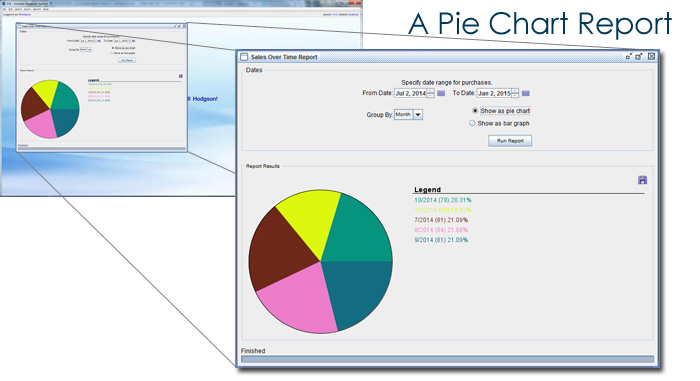Click legend entry '7/2014 (81) 21.09%'
Image resolution: width=700 pixels, height=381 pixels.
click(x=441, y=220)
